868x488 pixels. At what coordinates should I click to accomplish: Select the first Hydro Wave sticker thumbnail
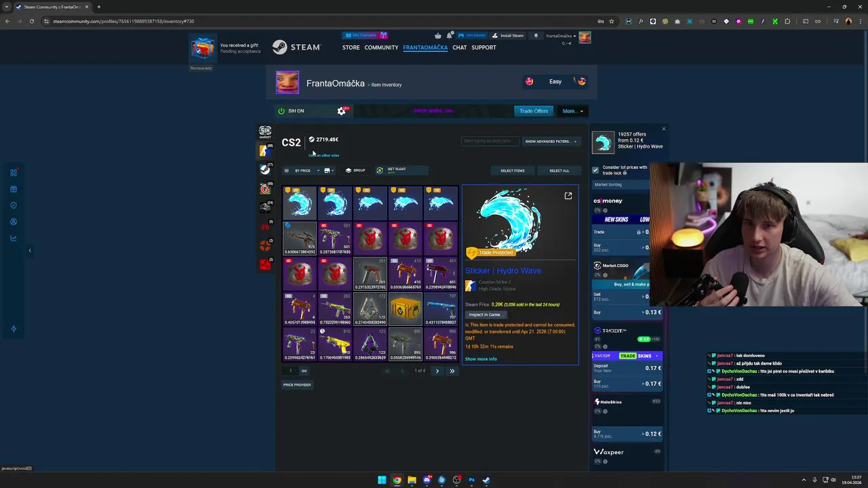(299, 203)
